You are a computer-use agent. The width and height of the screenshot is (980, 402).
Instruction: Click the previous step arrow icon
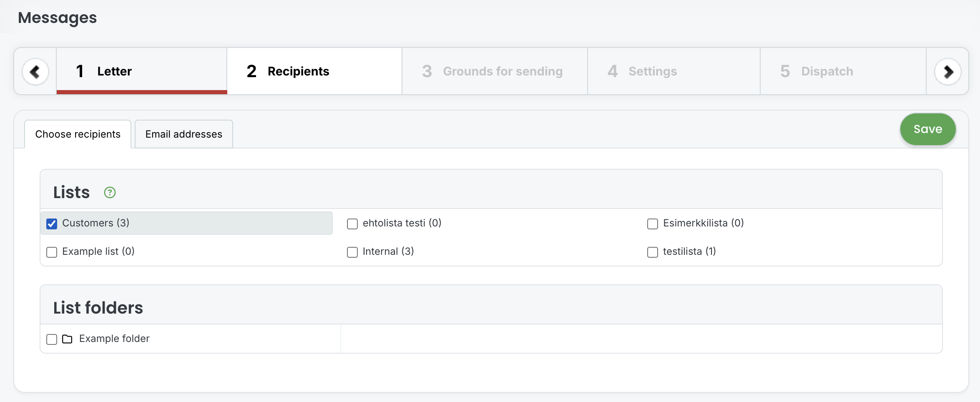click(35, 72)
